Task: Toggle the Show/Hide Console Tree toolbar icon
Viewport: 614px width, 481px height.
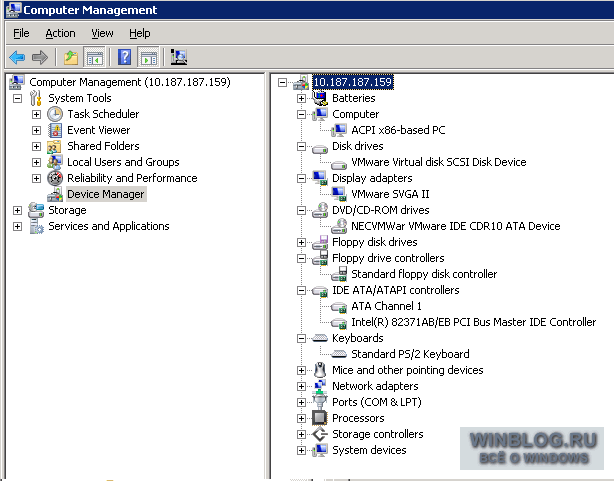Action: pyautogui.click(x=94, y=58)
